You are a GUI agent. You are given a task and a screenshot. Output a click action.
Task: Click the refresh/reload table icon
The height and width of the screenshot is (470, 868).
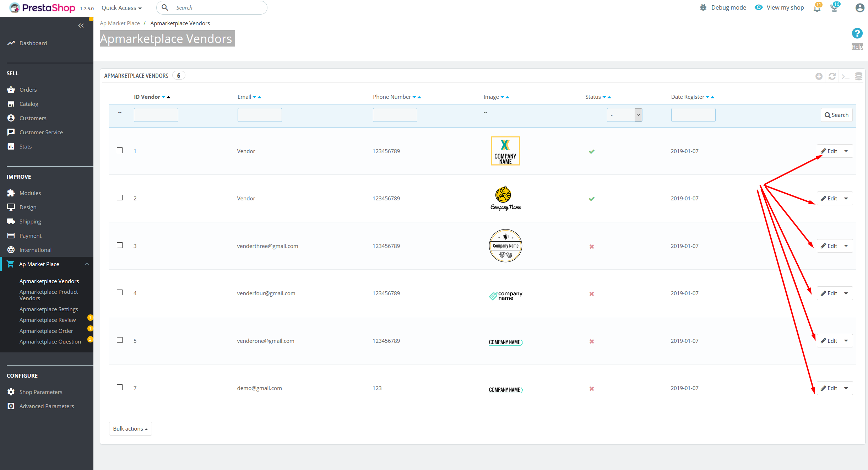click(x=832, y=76)
